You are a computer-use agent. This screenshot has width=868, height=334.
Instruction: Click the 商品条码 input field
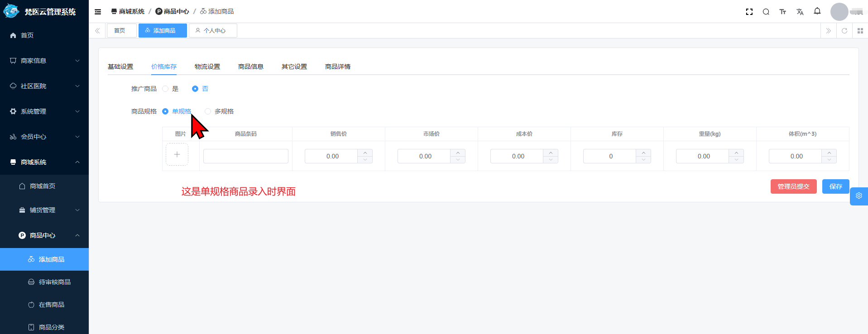(x=246, y=156)
